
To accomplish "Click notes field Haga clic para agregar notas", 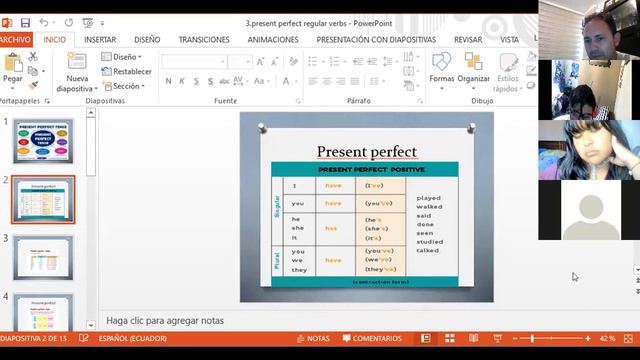I will (x=165, y=320).
